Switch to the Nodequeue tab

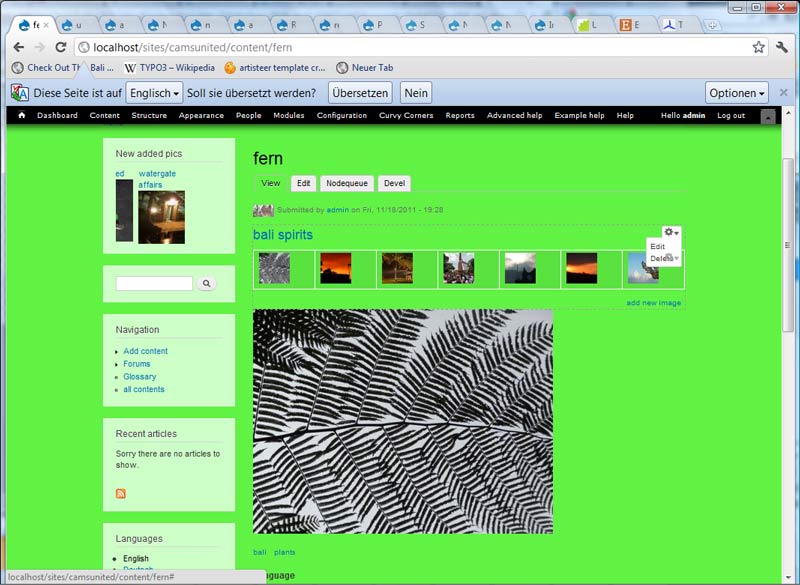[x=347, y=184]
